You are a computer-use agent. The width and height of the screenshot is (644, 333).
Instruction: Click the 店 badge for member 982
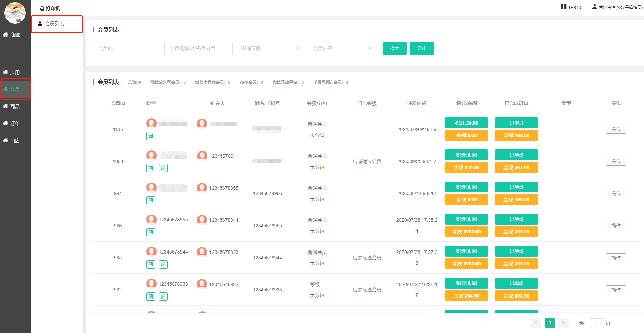[x=163, y=296]
